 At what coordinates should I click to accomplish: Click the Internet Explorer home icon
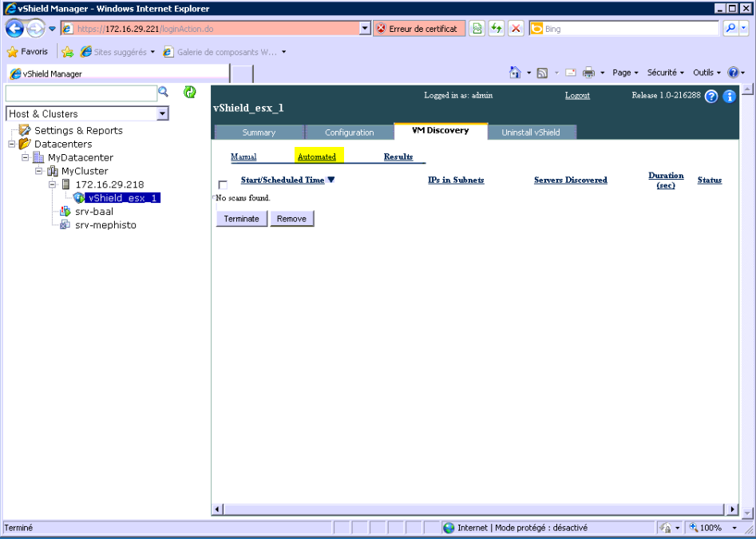[516, 73]
